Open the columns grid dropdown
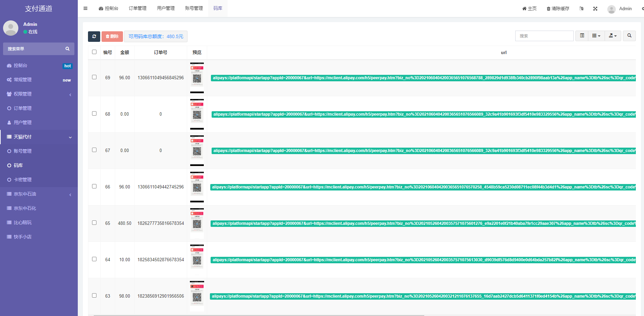The image size is (644, 316). [596, 36]
